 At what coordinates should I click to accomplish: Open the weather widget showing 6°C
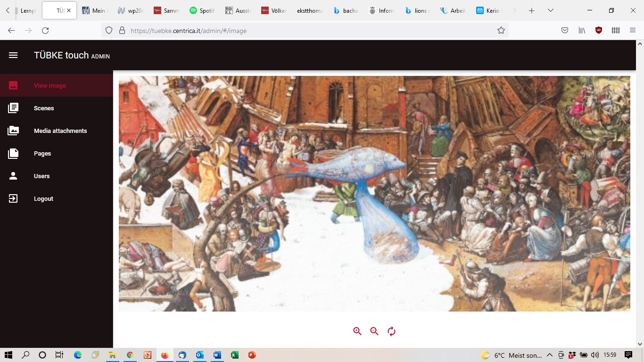tap(511, 355)
